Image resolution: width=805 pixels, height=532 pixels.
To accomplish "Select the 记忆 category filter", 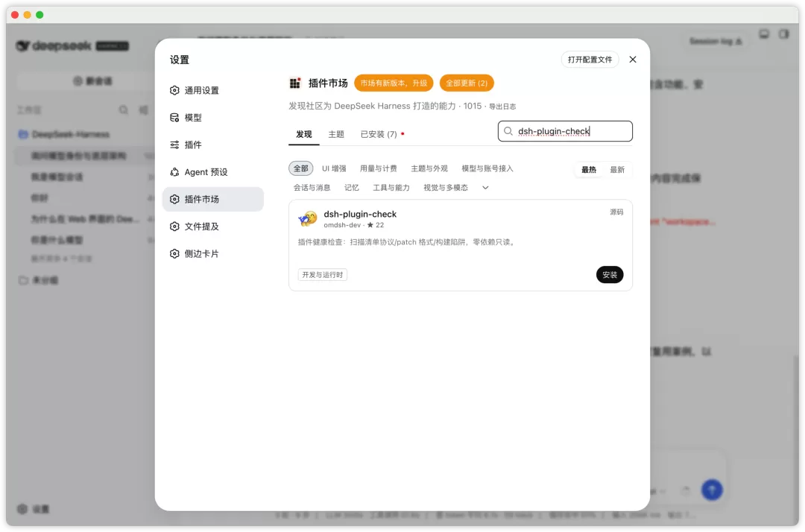I will (x=352, y=188).
